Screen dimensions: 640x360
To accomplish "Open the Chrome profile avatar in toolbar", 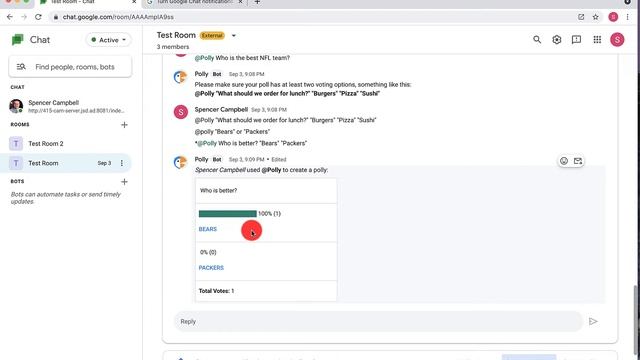I will pyautogui.click(x=613, y=17).
